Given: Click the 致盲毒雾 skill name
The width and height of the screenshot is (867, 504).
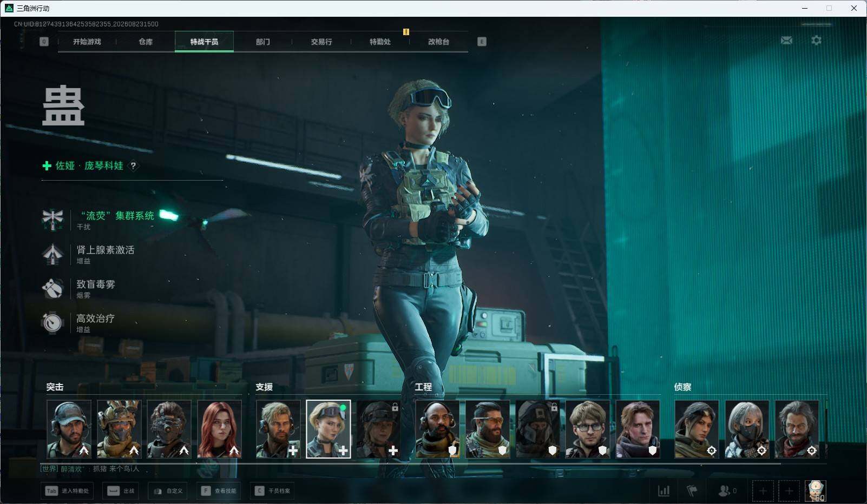Looking at the screenshot, I should pyautogui.click(x=96, y=284).
